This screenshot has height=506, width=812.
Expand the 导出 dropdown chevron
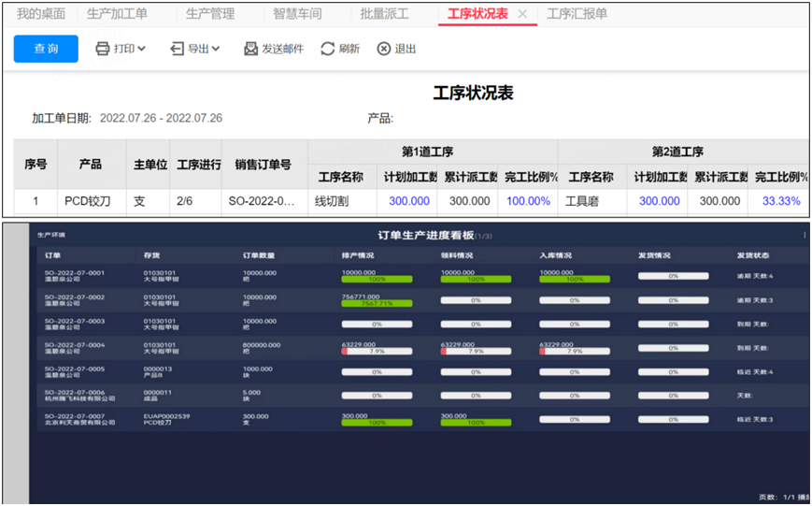(216, 49)
